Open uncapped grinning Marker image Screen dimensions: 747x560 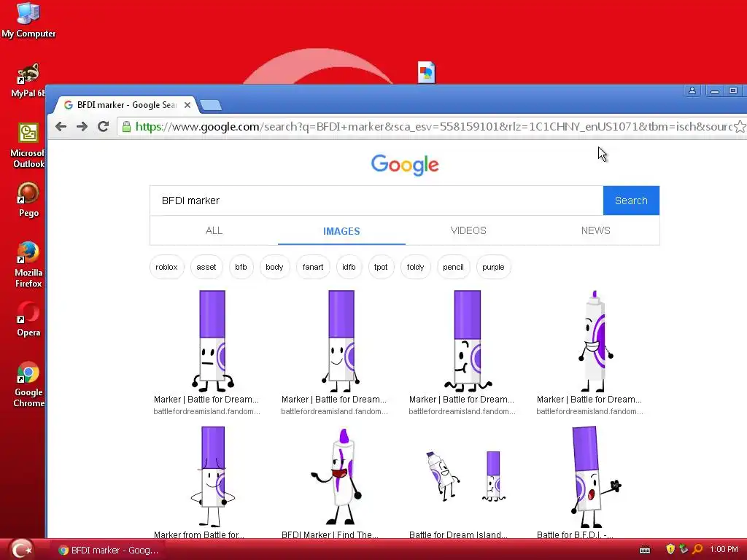[x=595, y=341]
